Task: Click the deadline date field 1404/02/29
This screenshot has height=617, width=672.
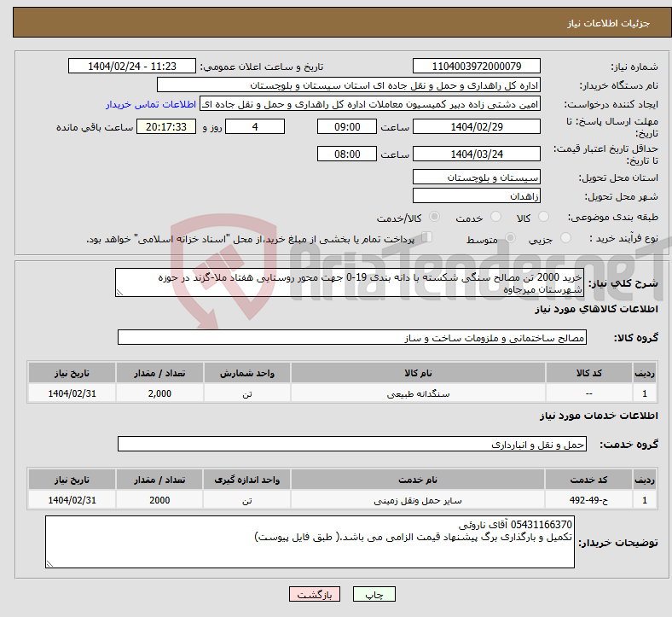Action: pos(476,126)
